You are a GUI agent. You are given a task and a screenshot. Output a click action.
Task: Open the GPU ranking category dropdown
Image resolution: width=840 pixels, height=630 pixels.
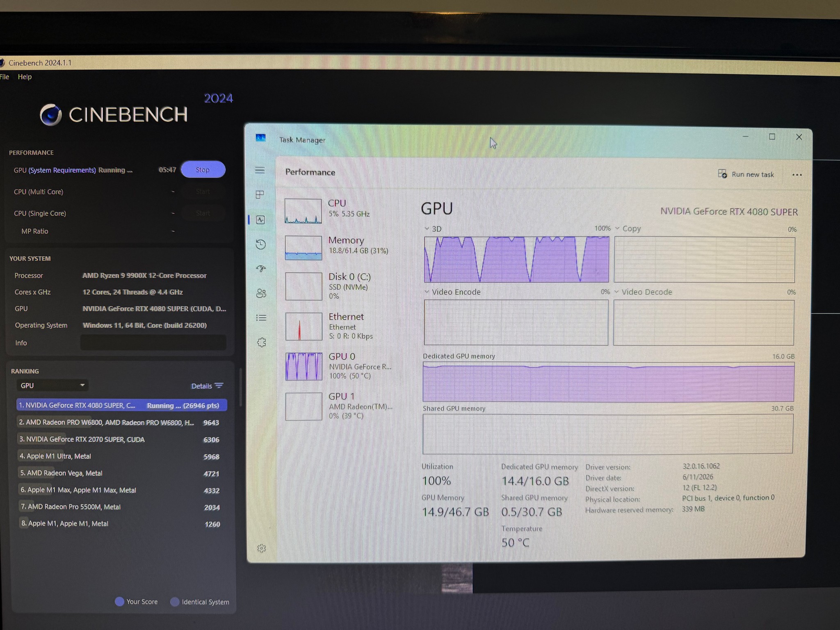52,386
